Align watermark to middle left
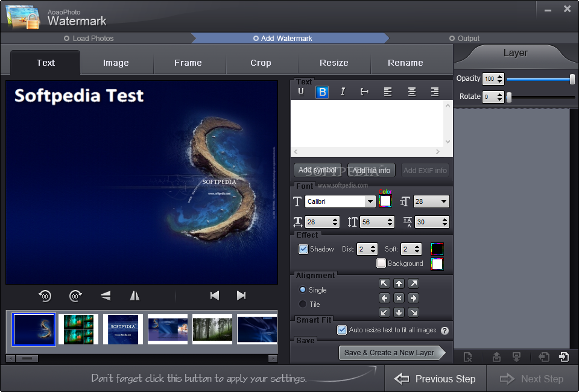The width and height of the screenshot is (579, 392). click(384, 298)
